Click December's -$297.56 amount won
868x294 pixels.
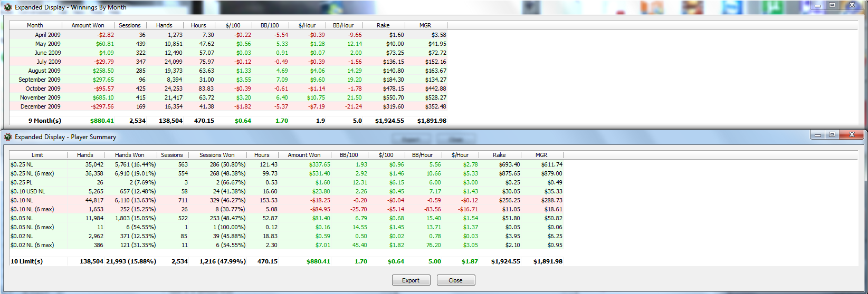102,106
